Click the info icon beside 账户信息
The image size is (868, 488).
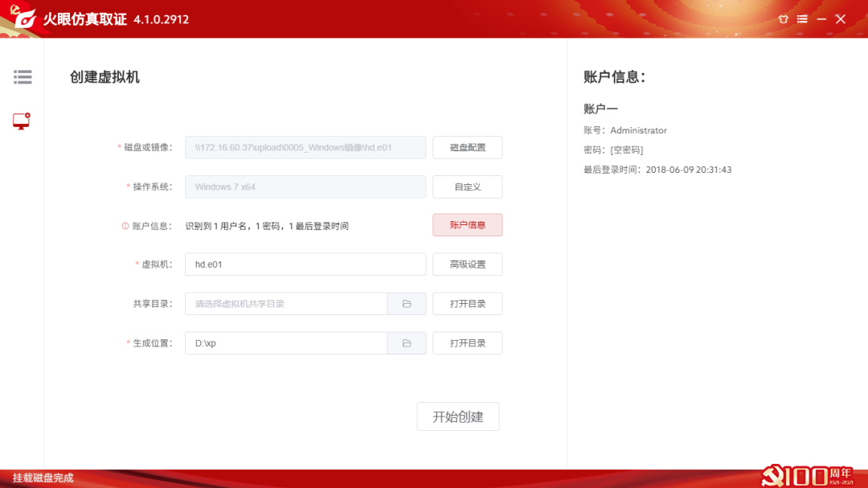125,226
